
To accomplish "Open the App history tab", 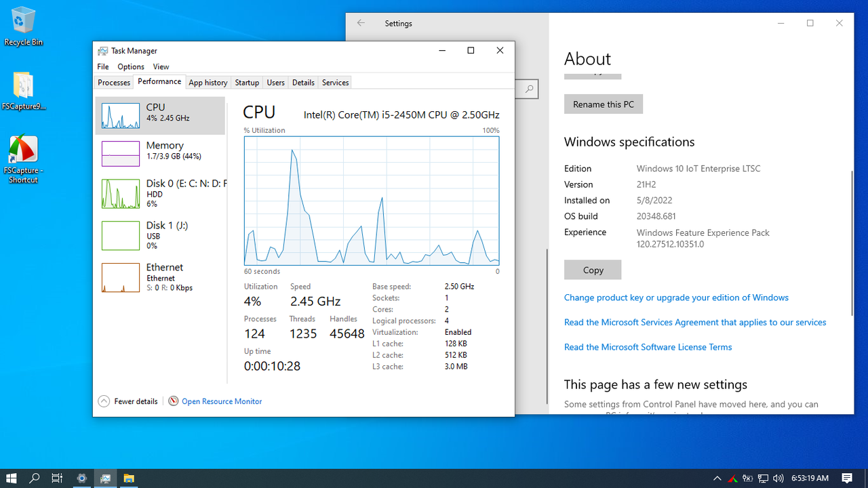I will click(208, 83).
